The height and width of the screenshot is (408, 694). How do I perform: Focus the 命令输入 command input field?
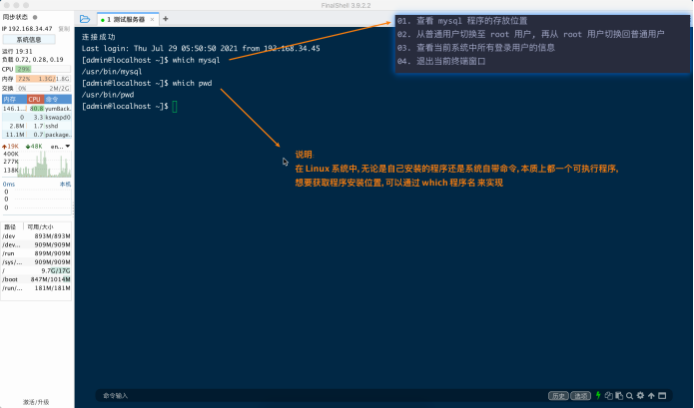coord(323,396)
